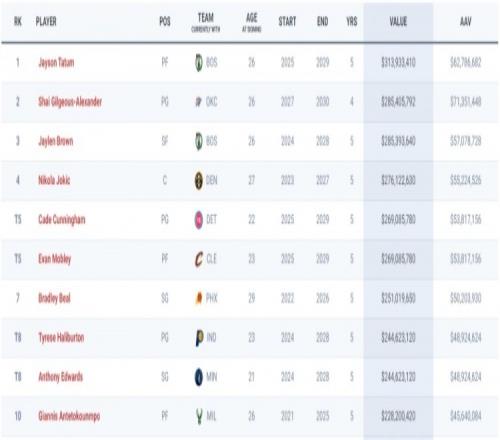The width and height of the screenshot is (500, 440).
Task: Click the Indiana Pacers logo icon
Action: coord(199,338)
